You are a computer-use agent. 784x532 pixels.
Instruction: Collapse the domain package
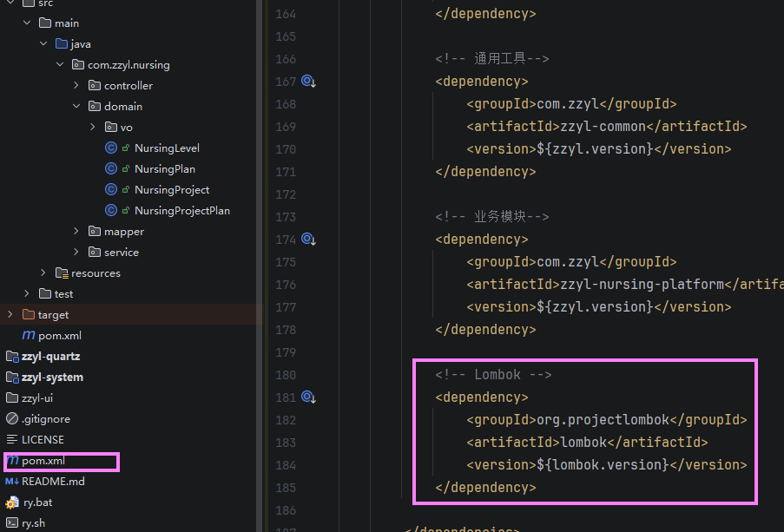click(76, 106)
